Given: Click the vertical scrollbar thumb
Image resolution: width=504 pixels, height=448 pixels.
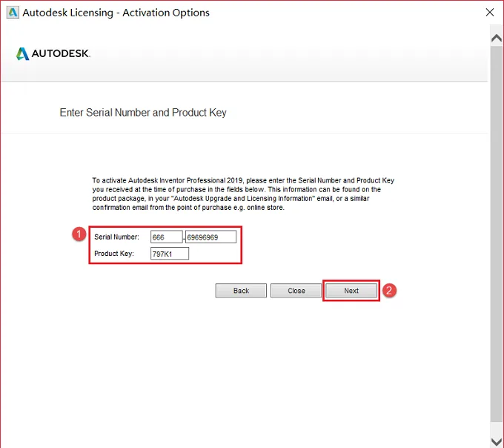Looking at the screenshot, I should click(x=497, y=234).
